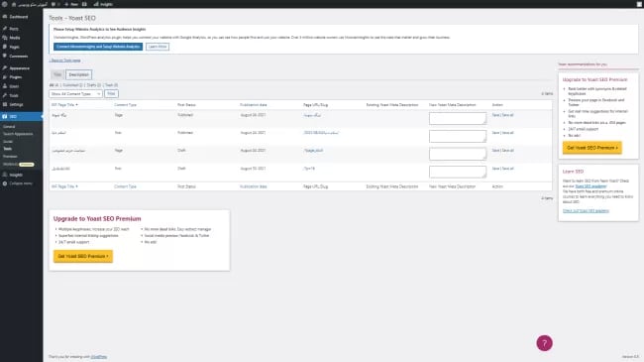Switch to the Title tab
Screen dimensions: 644x362
(57, 74)
